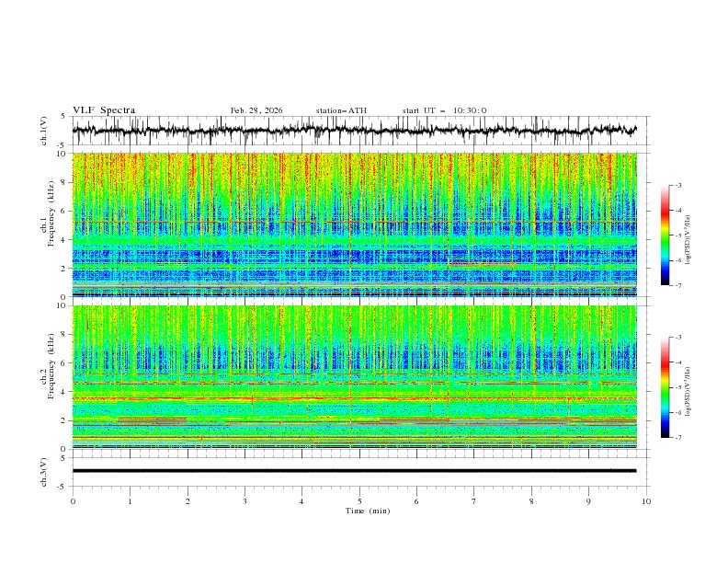
Task: Click the "ch.1(V)" waveform axis label
Action: (44, 131)
